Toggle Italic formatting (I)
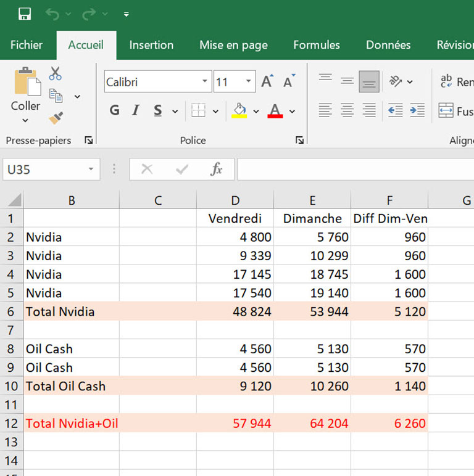 [136, 111]
